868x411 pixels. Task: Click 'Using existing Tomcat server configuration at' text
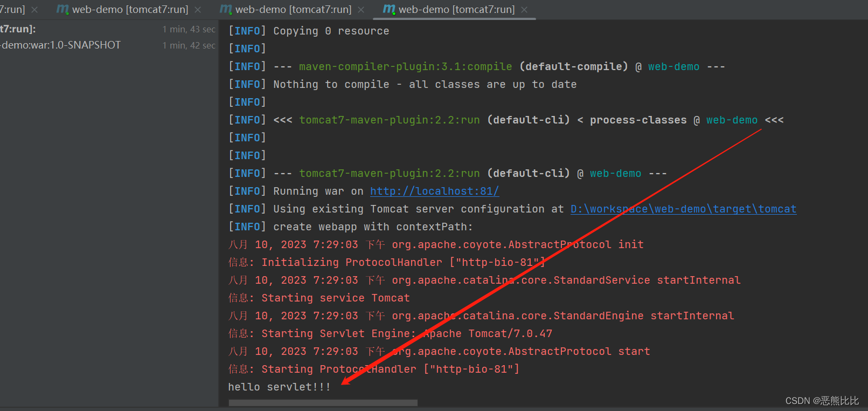tap(418, 209)
